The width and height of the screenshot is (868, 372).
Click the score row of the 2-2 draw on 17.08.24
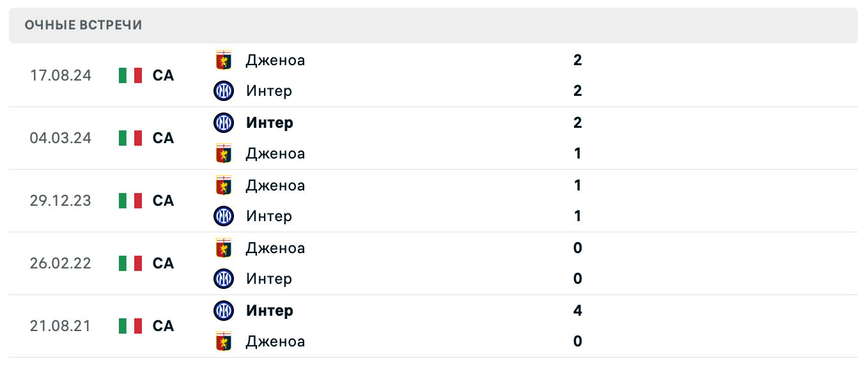point(577,75)
